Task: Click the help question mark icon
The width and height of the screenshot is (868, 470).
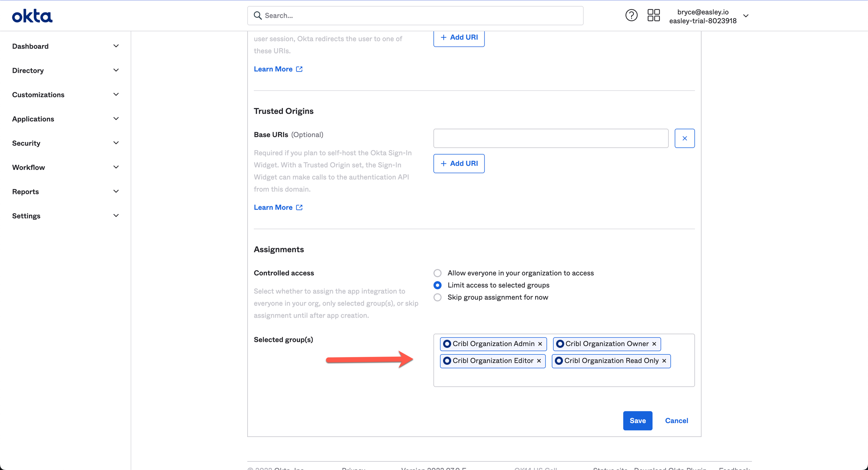Action: [631, 15]
